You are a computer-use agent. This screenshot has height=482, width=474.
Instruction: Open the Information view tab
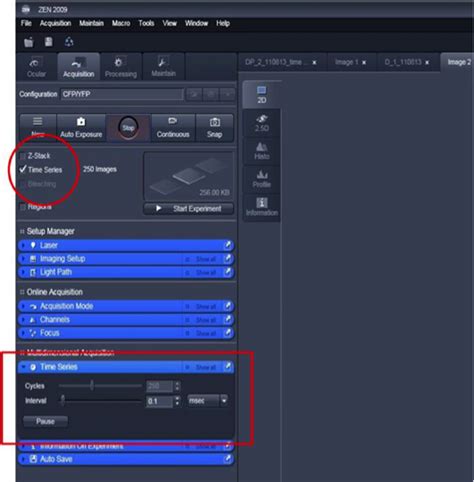click(262, 207)
